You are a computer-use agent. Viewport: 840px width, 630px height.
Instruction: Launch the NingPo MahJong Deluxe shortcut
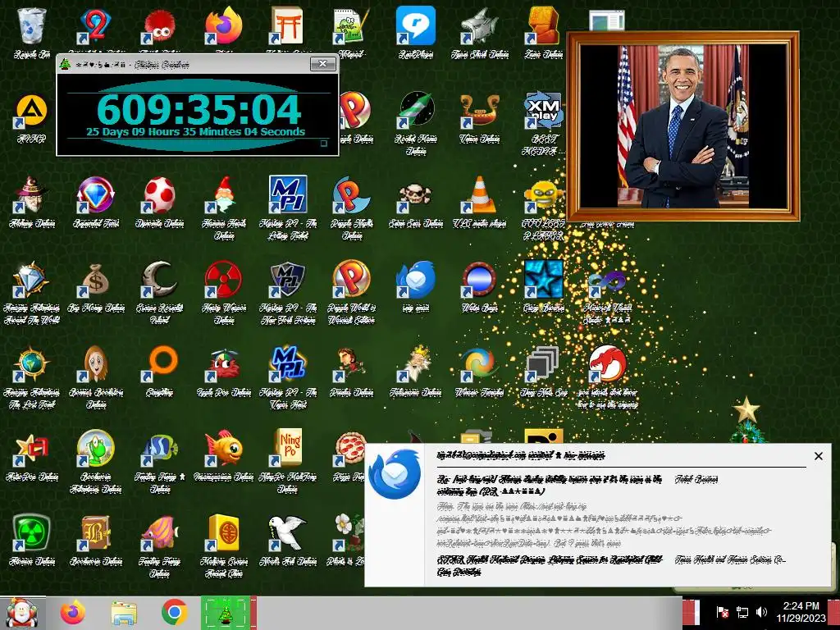tap(288, 448)
